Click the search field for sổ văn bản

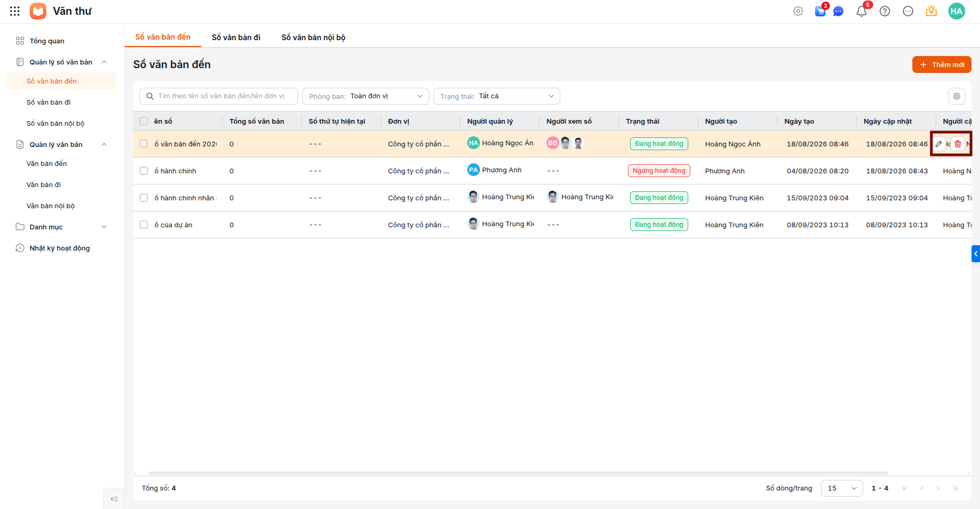coord(219,96)
